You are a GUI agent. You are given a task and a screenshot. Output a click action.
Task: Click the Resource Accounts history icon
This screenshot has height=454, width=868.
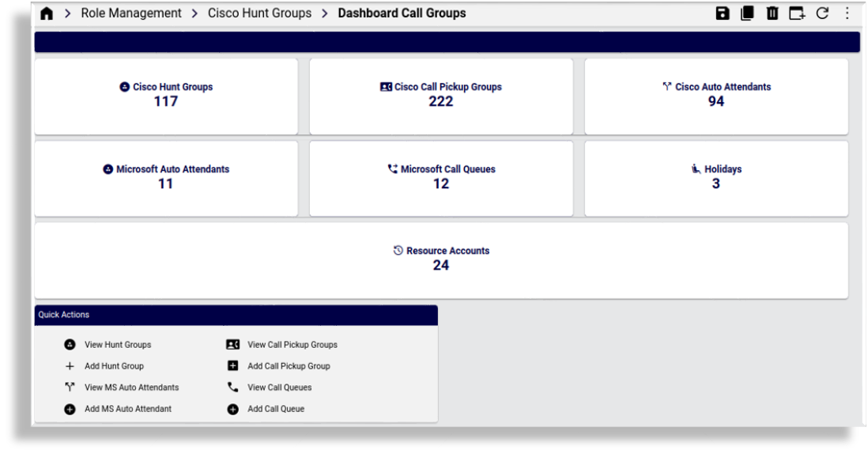coord(398,250)
